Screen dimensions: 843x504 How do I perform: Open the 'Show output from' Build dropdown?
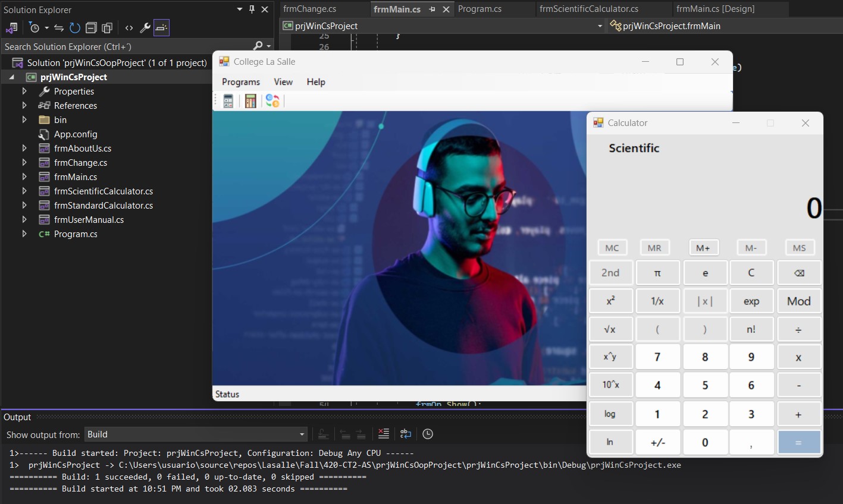tap(302, 434)
